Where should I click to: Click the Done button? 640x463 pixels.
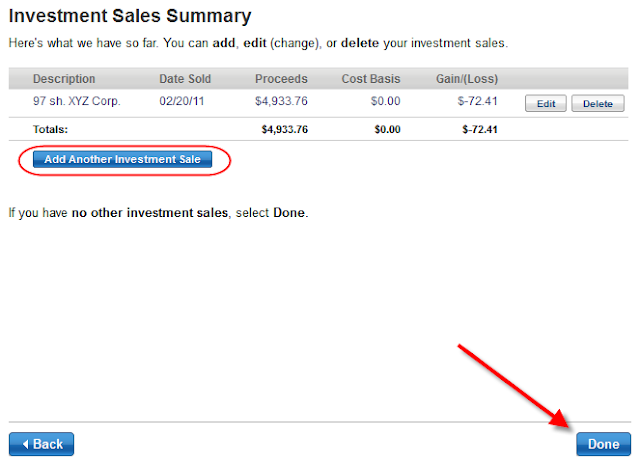click(x=603, y=444)
